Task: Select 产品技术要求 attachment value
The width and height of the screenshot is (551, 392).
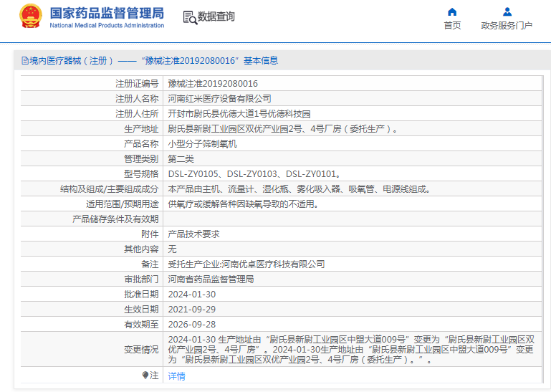Action: coord(193,234)
